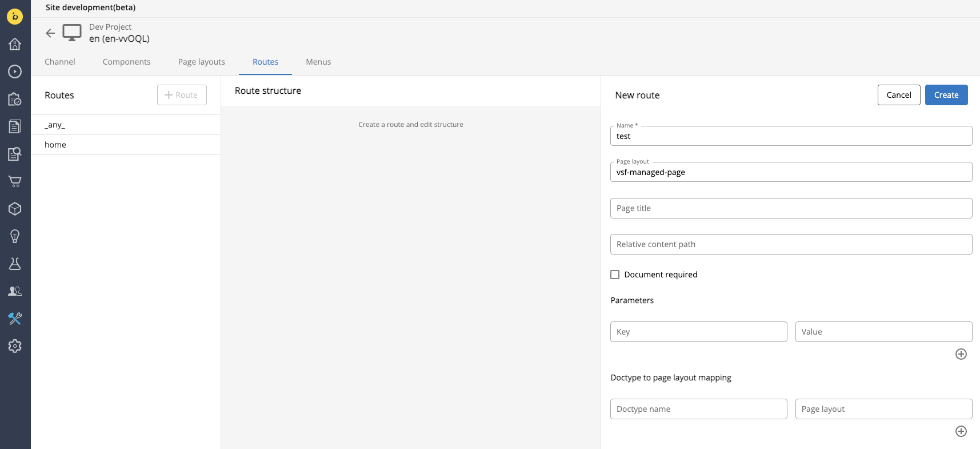
Task: Select the home route in list
Action: [55, 145]
